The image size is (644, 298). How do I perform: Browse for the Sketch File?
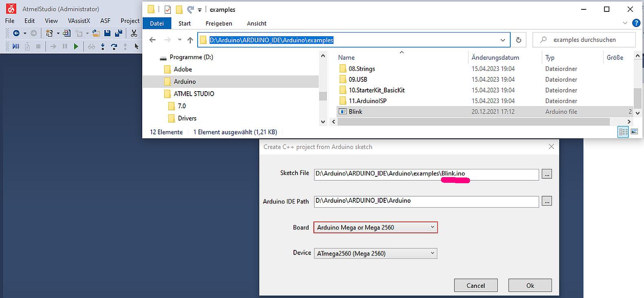tap(547, 174)
